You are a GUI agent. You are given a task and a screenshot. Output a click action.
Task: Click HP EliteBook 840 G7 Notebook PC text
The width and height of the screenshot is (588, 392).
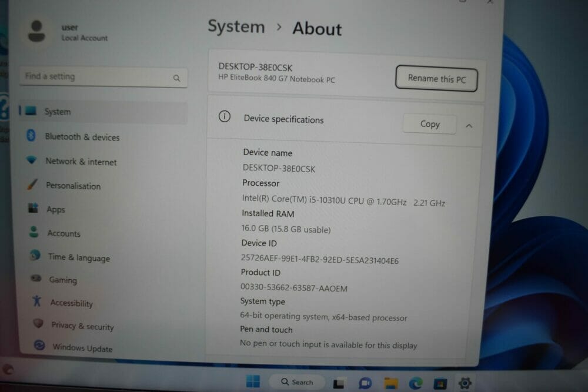click(277, 78)
